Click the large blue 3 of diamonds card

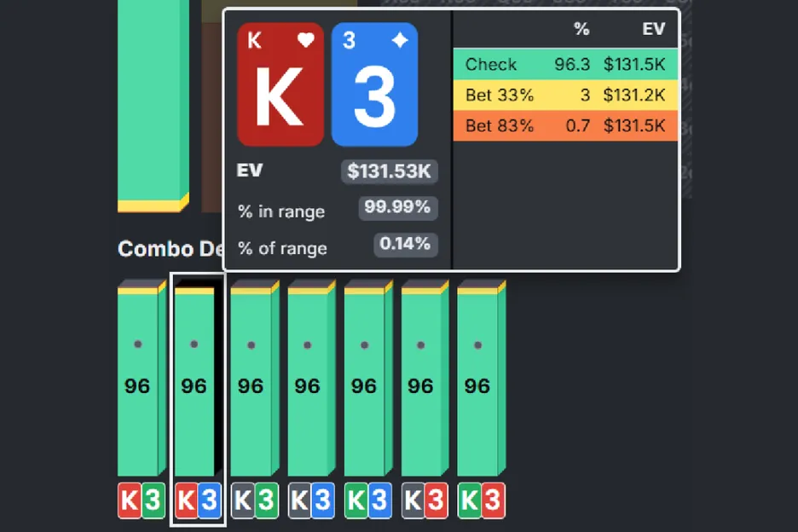pyautogui.click(x=374, y=84)
